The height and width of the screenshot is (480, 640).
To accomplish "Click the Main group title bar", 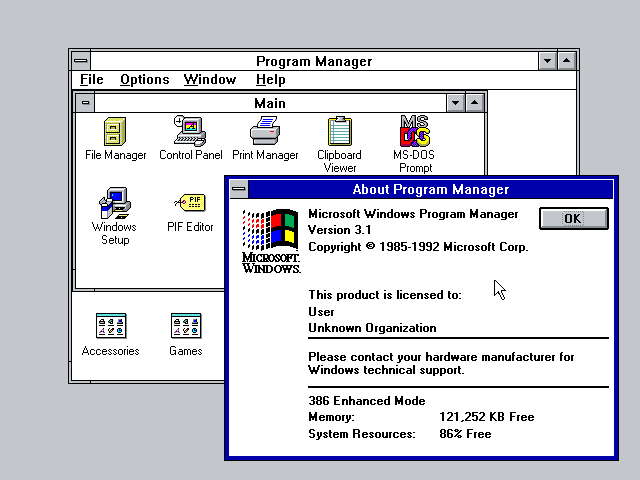I will 270,103.
